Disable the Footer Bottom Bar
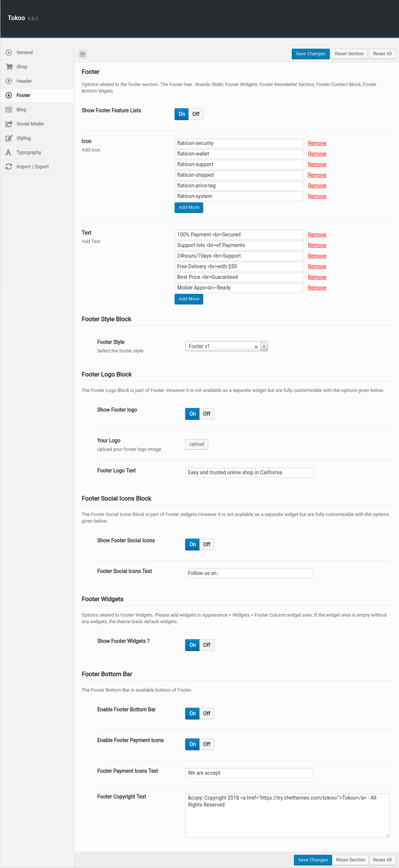The width and height of the screenshot is (399, 868). coord(207,714)
